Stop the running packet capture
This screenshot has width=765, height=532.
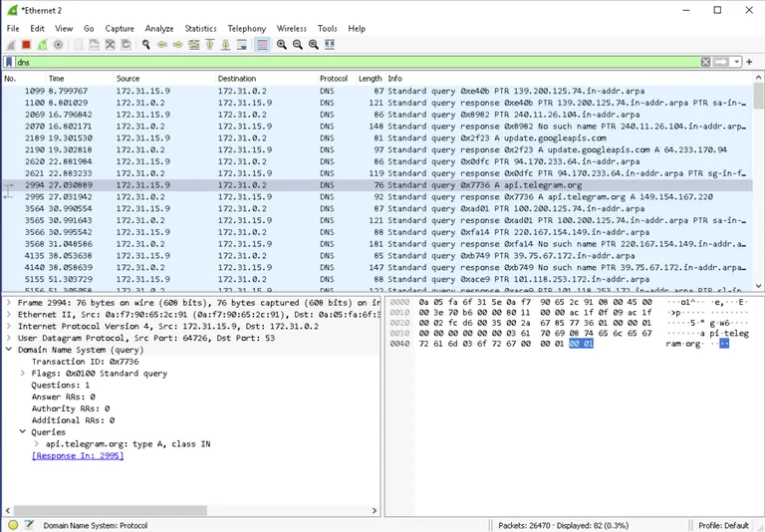point(26,45)
